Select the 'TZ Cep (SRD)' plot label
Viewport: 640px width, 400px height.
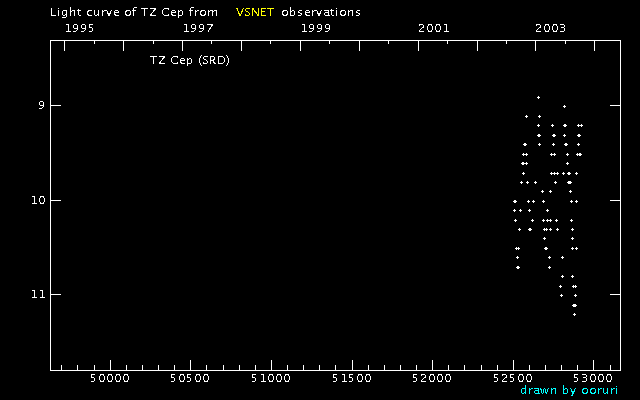190,61
